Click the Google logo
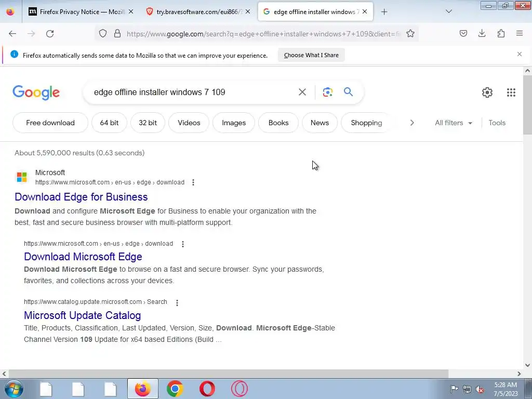Screen dimensions: 532x399 pos(36,92)
